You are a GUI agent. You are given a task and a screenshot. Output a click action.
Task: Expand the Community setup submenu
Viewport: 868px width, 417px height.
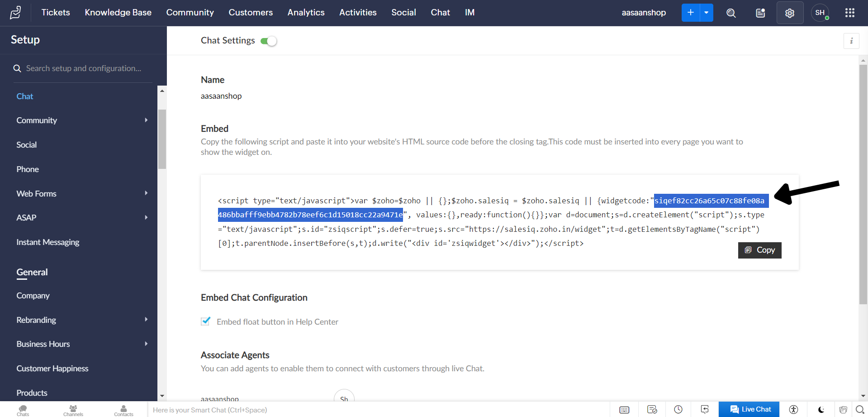point(146,120)
